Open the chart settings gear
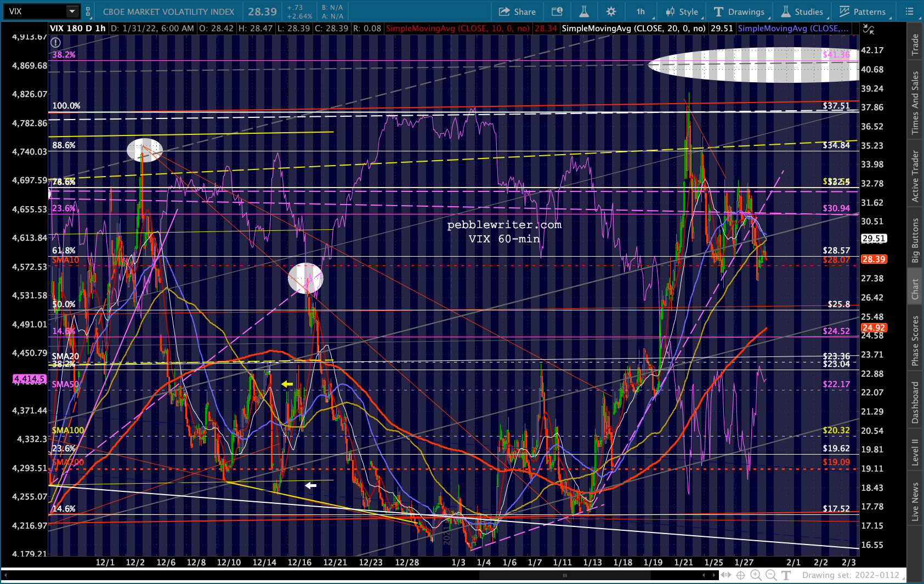The height and width of the screenshot is (584, 924). 611,12
